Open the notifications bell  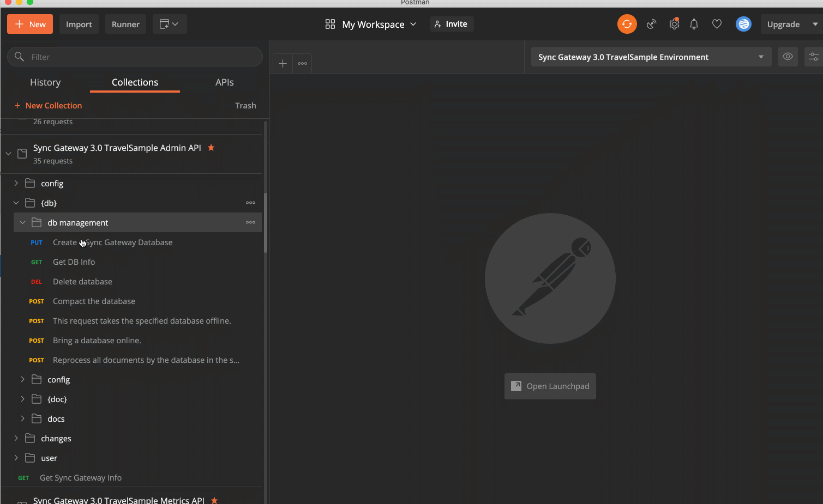point(694,24)
